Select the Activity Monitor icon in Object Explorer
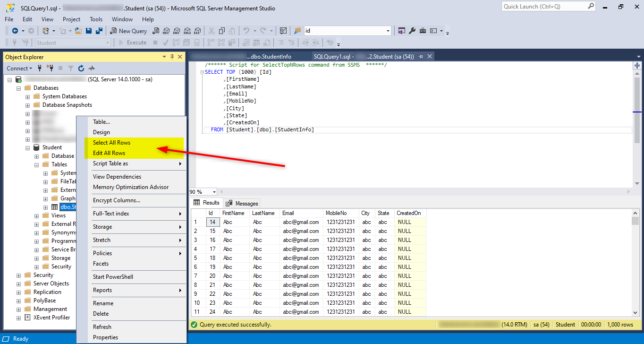Image resolution: width=644 pixels, height=344 pixels. pyautogui.click(x=92, y=68)
